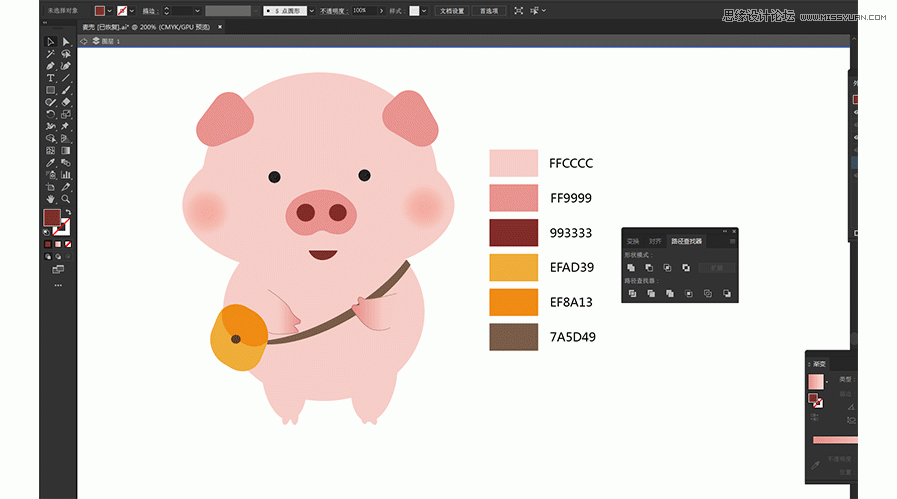The image size is (897, 499).
Task: Select the Rectangle tool
Action: tap(50, 90)
